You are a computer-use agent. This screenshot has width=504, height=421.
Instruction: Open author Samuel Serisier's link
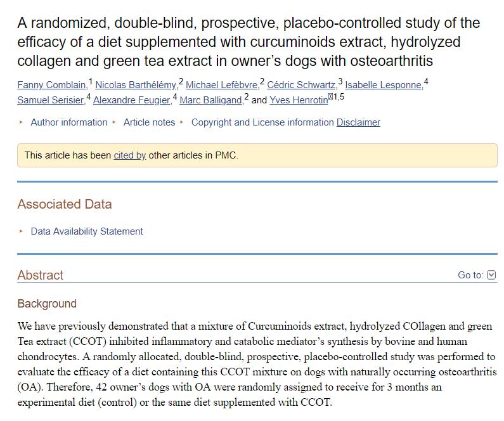click(51, 100)
